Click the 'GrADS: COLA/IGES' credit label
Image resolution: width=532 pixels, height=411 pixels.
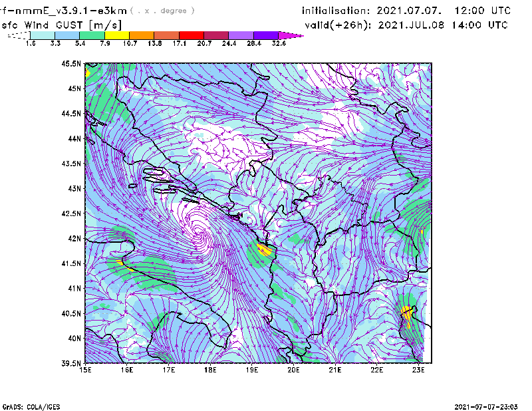tap(27, 406)
